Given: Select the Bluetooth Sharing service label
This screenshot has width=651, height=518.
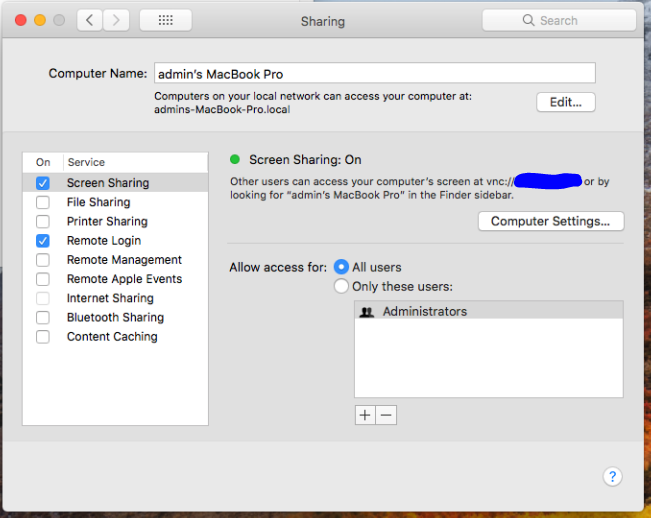Looking at the screenshot, I should pyautogui.click(x=115, y=318).
